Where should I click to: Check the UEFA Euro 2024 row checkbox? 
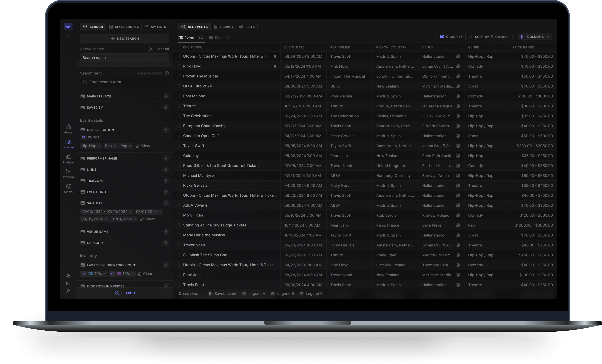[x=179, y=86]
